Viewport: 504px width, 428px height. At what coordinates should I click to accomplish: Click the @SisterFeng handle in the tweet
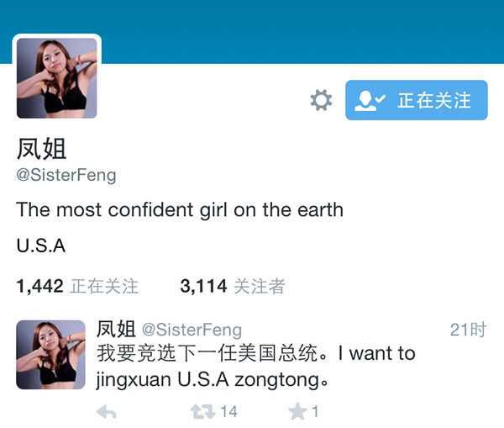192,330
